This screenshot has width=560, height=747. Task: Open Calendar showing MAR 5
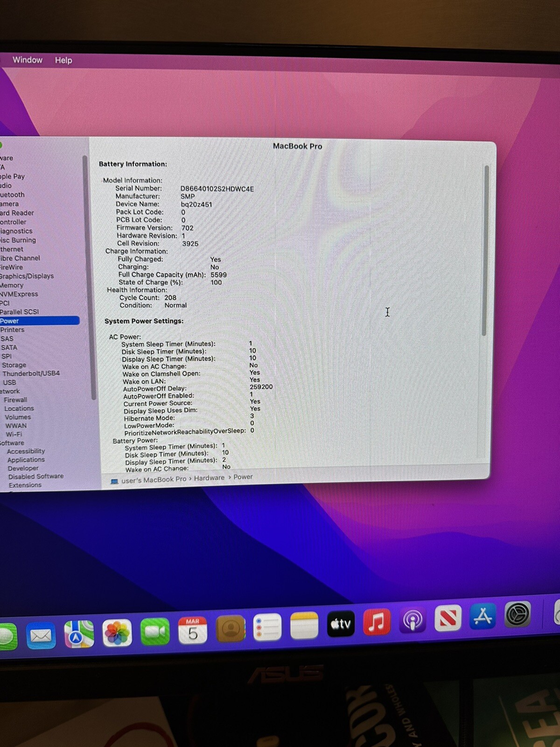pos(193,630)
